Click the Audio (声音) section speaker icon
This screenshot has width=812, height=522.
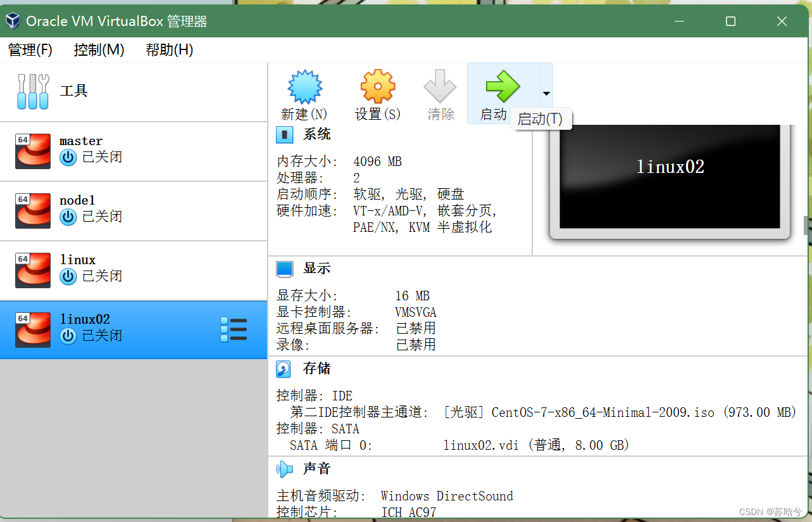(284, 469)
